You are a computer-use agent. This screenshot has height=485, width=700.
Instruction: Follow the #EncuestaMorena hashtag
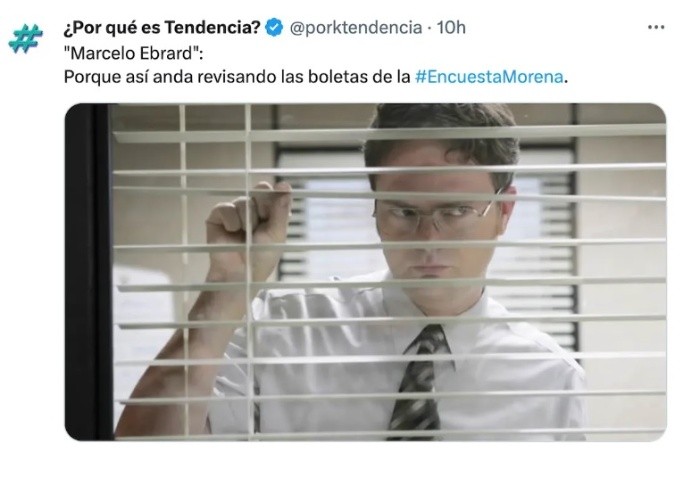(x=489, y=77)
